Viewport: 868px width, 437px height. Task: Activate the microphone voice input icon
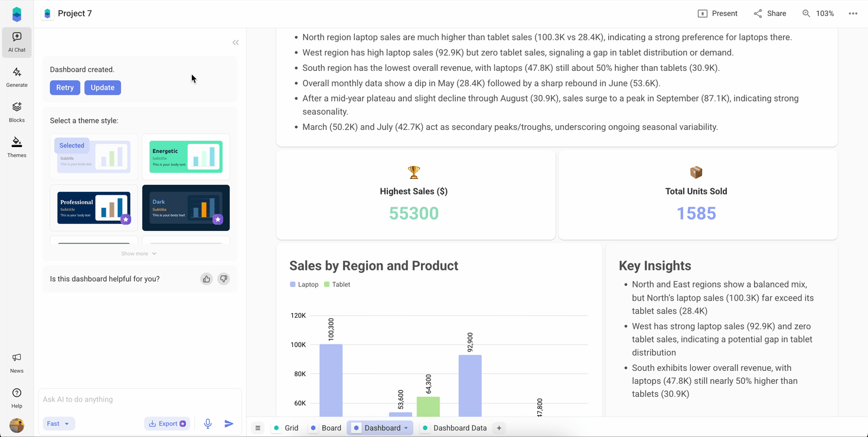coord(207,423)
